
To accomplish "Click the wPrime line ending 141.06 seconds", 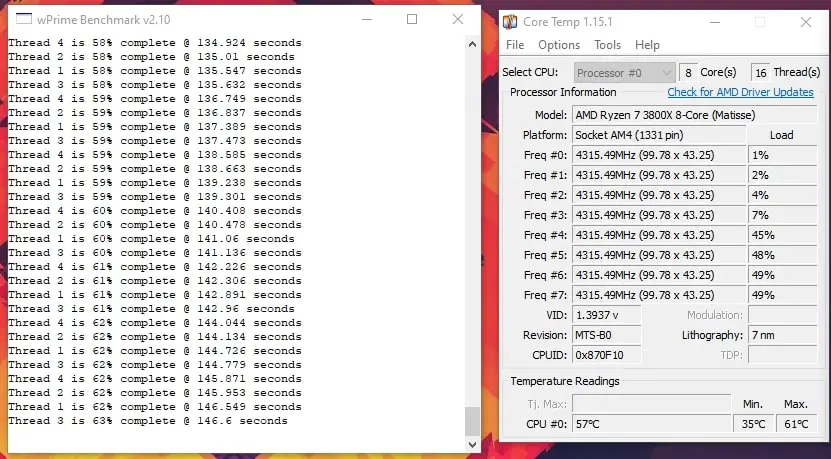I will tap(151, 239).
